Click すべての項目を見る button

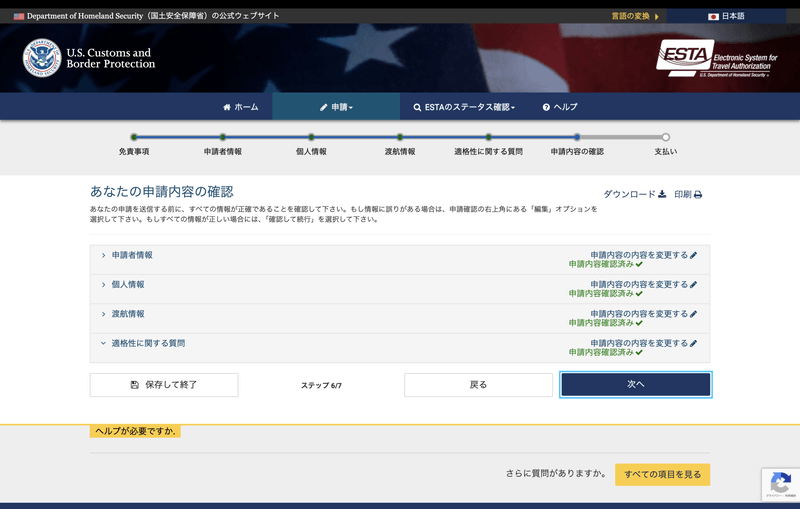coord(662,474)
